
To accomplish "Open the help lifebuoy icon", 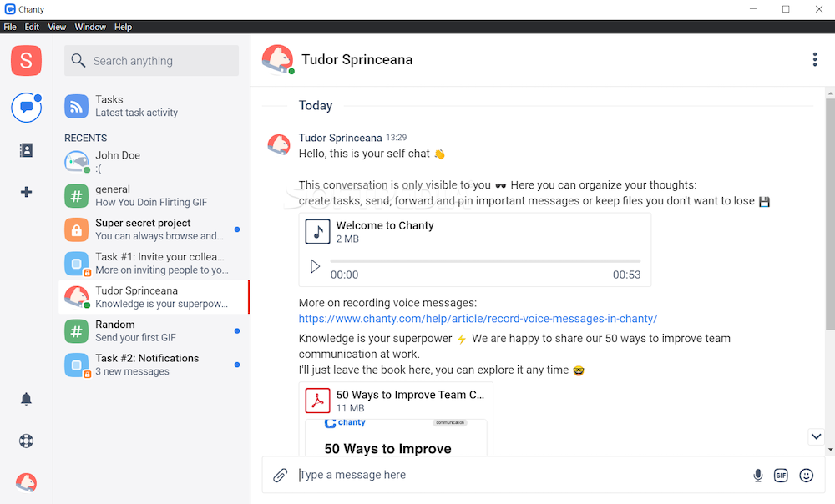I will 26,441.
